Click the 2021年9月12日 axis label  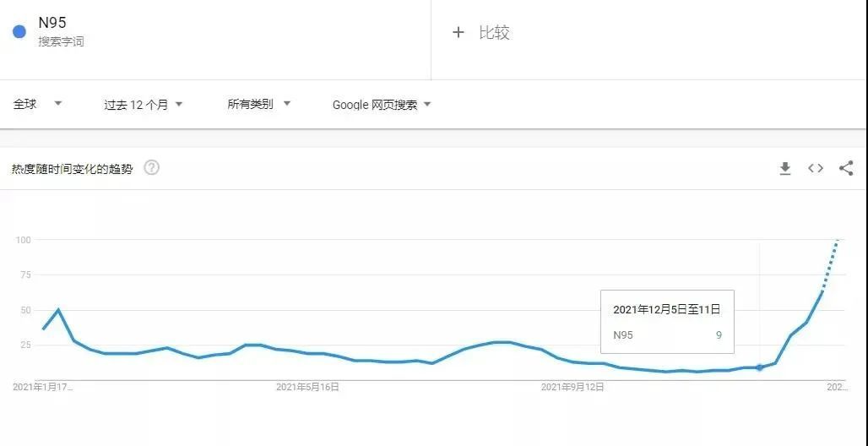[x=572, y=387]
